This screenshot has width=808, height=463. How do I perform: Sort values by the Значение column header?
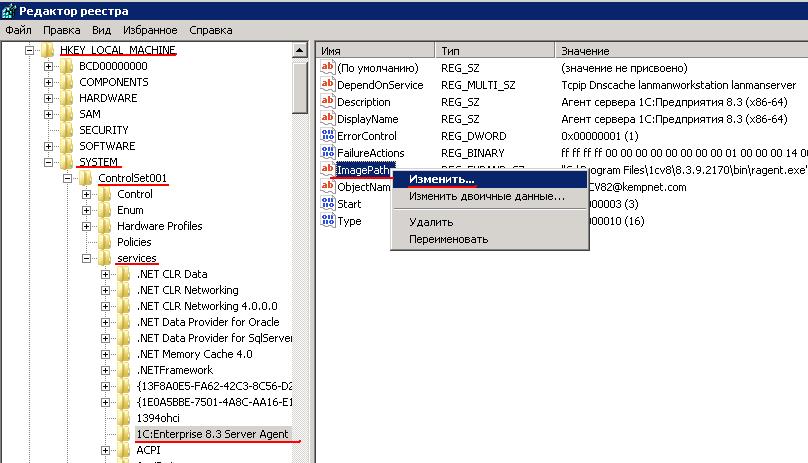click(681, 51)
